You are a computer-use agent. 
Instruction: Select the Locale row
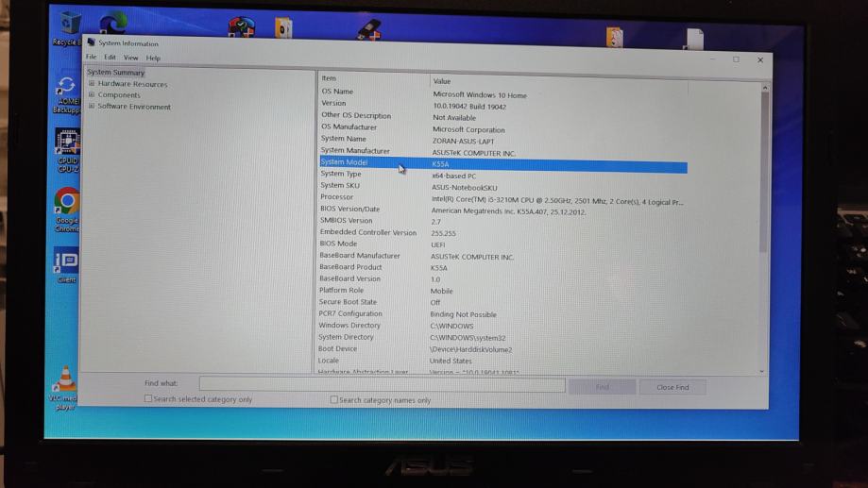[x=503, y=361]
